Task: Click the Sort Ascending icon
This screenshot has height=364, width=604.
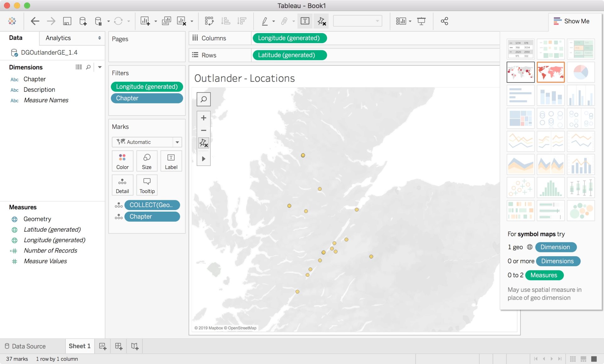Action: 226,21
